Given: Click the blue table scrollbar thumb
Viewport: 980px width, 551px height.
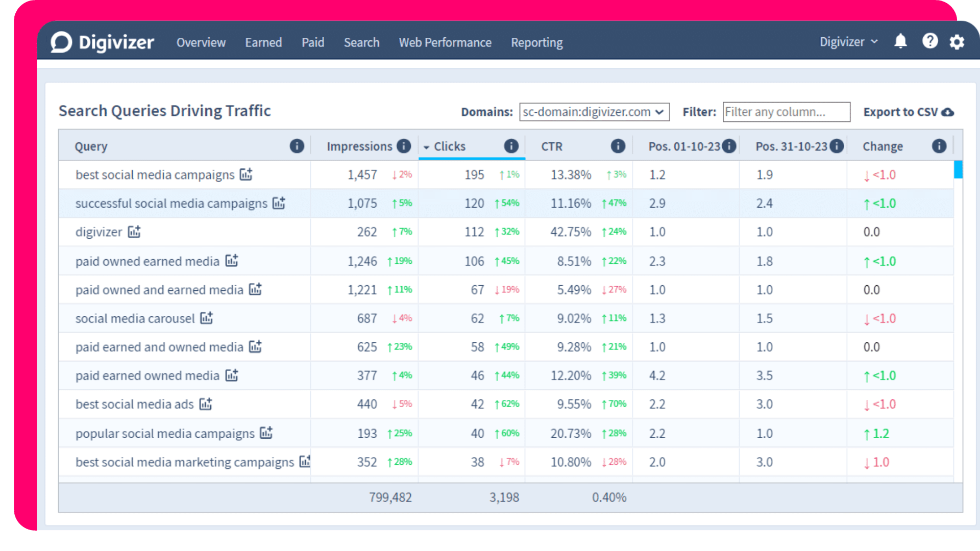Looking at the screenshot, I should tap(958, 169).
